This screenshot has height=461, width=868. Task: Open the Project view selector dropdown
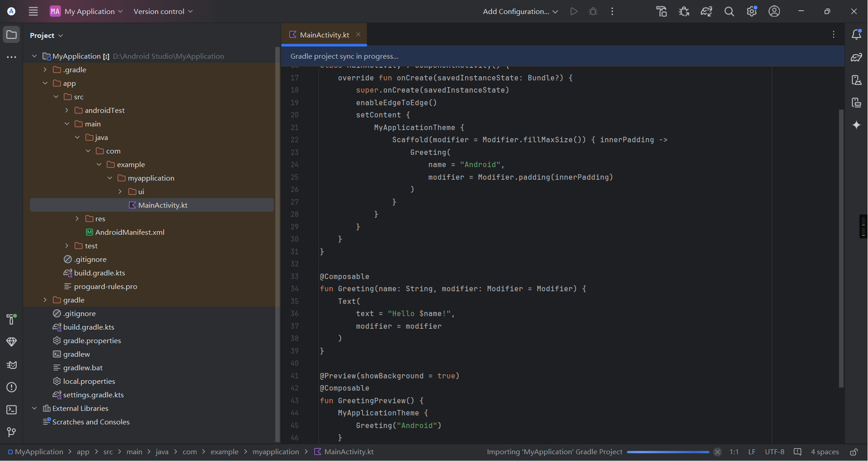(46, 35)
